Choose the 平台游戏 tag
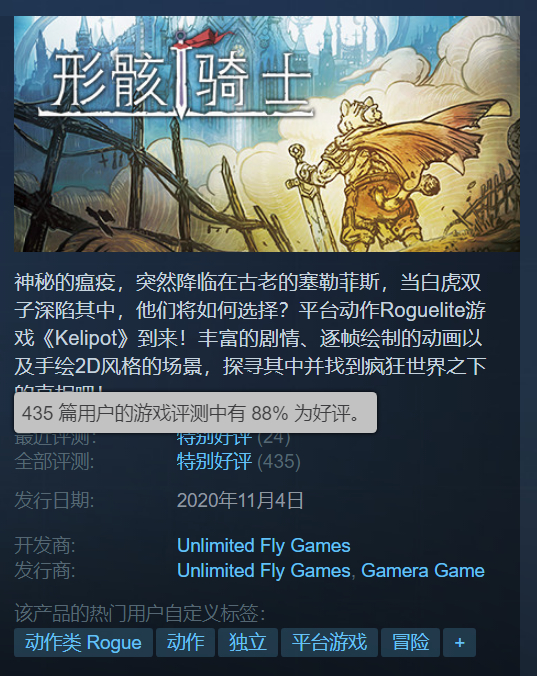Screen dimensions: 537x676 [x=329, y=642]
